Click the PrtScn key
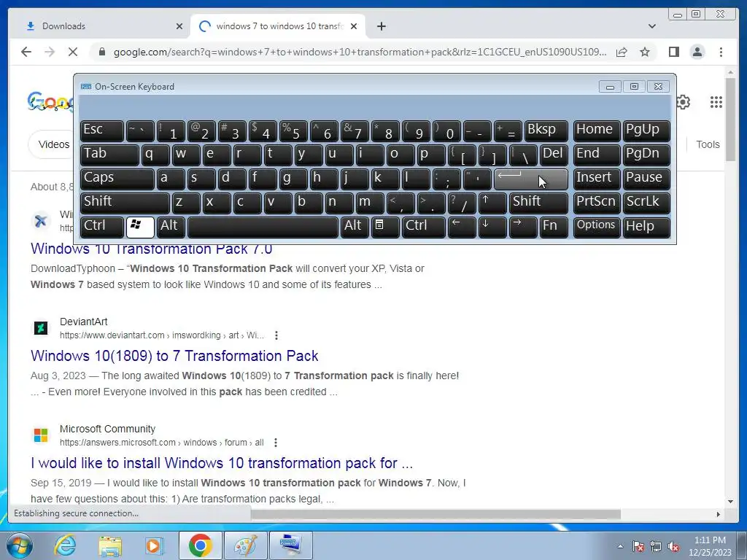Image resolution: width=747 pixels, height=560 pixels. pyautogui.click(x=597, y=203)
